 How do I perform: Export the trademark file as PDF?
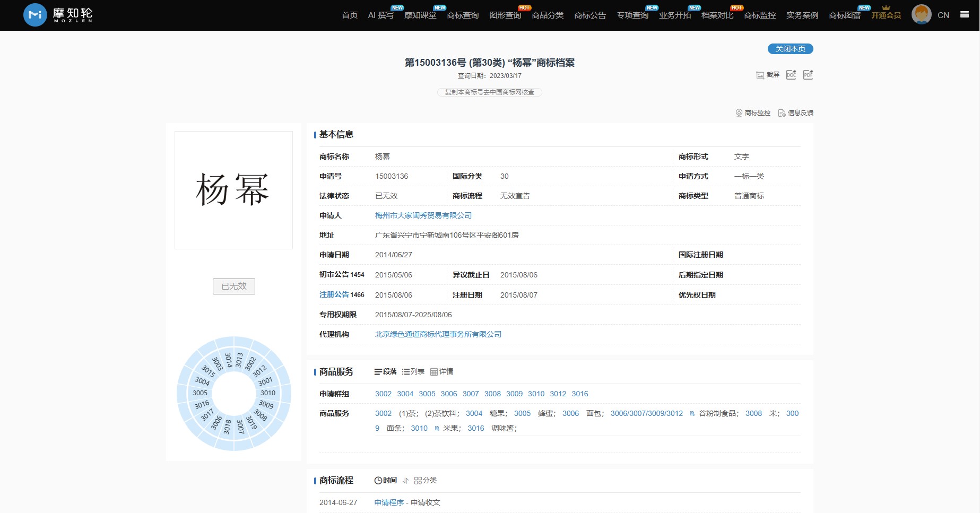808,75
